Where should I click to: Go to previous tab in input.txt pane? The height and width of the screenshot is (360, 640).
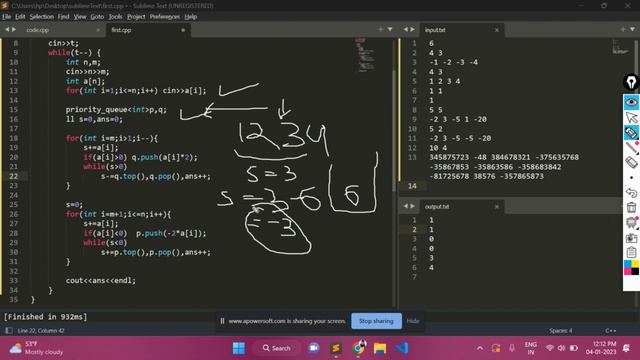(x=405, y=29)
